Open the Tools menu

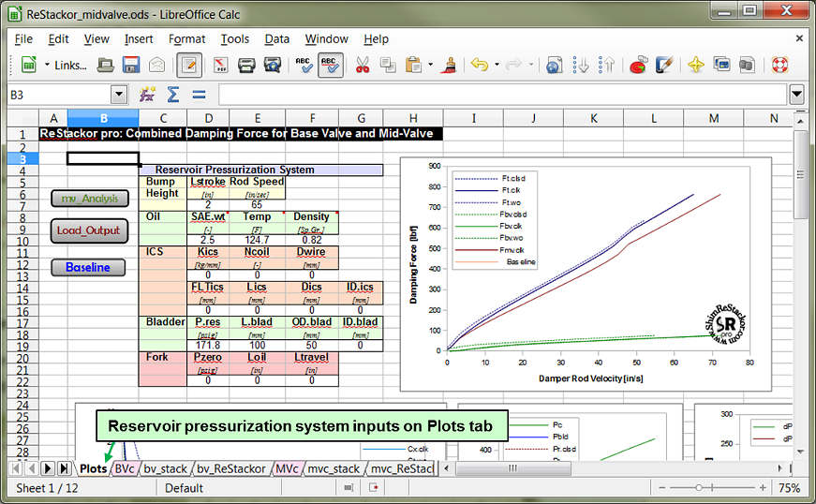(235, 39)
